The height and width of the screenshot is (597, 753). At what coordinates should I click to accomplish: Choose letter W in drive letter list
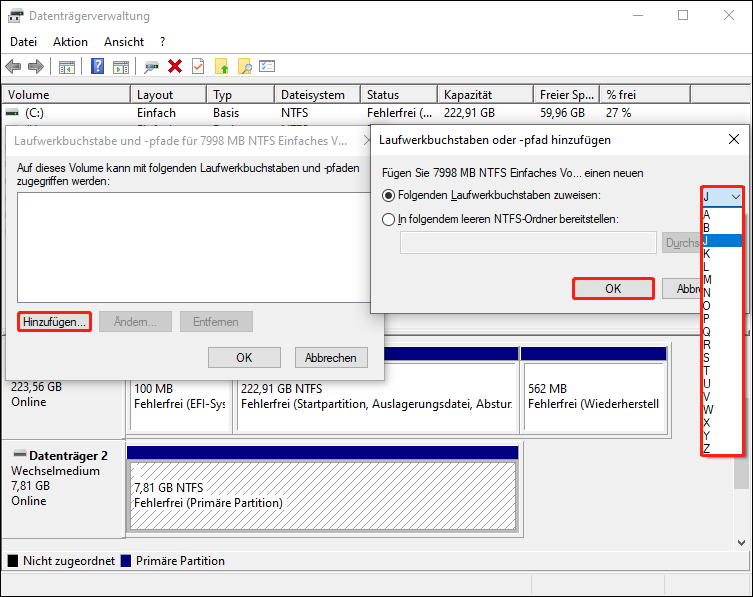point(722,410)
